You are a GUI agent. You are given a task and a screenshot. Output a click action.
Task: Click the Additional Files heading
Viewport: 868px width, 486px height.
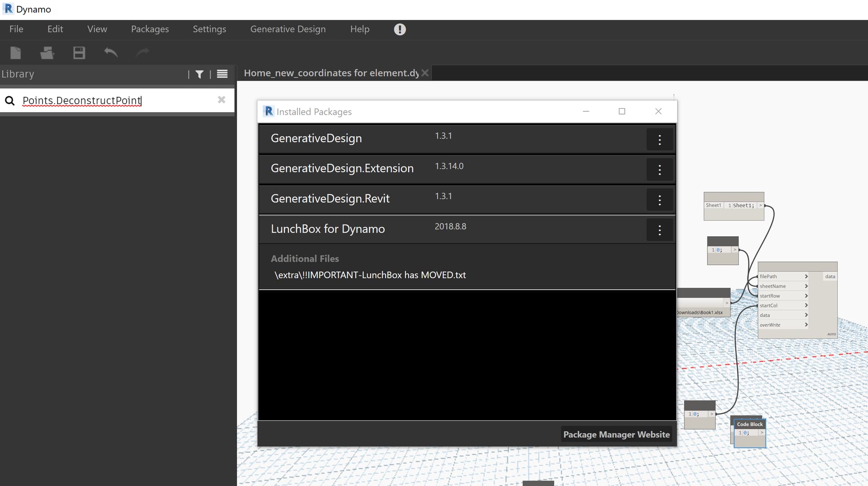[x=305, y=259]
